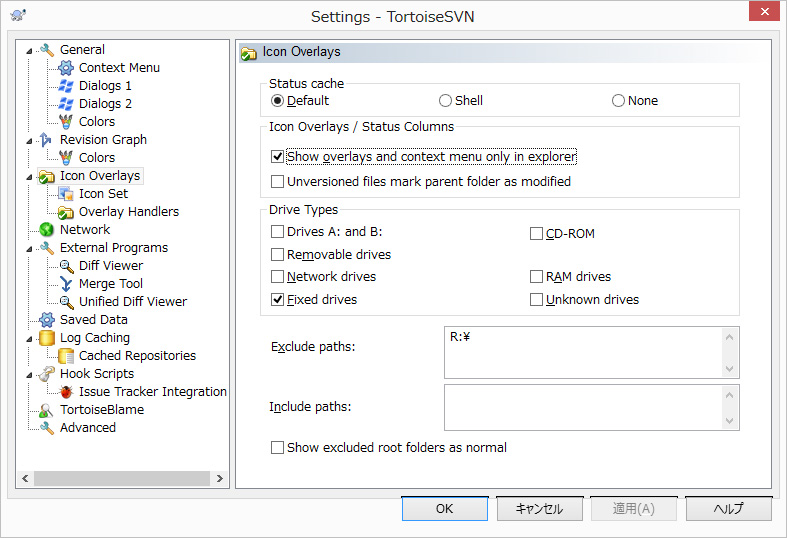Enable Removable drives checkbox
The height and width of the screenshot is (538, 787).
278,254
